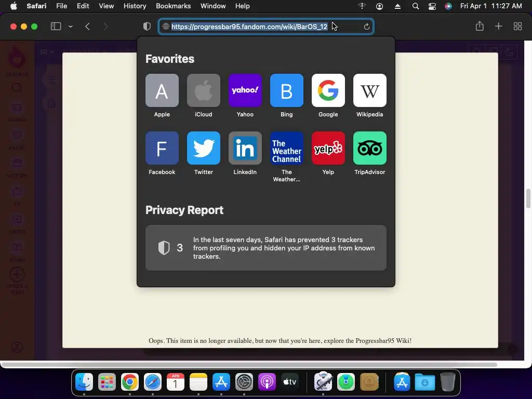Image resolution: width=532 pixels, height=399 pixels.
Task: Expand the sidebar tab group dropdown arrow
Action: [71, 26]
